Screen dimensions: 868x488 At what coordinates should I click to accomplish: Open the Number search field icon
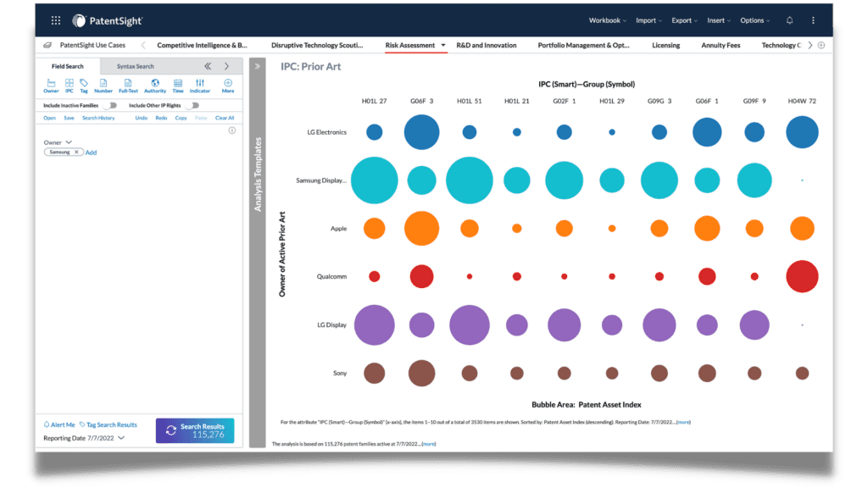(x=103, y=81)
